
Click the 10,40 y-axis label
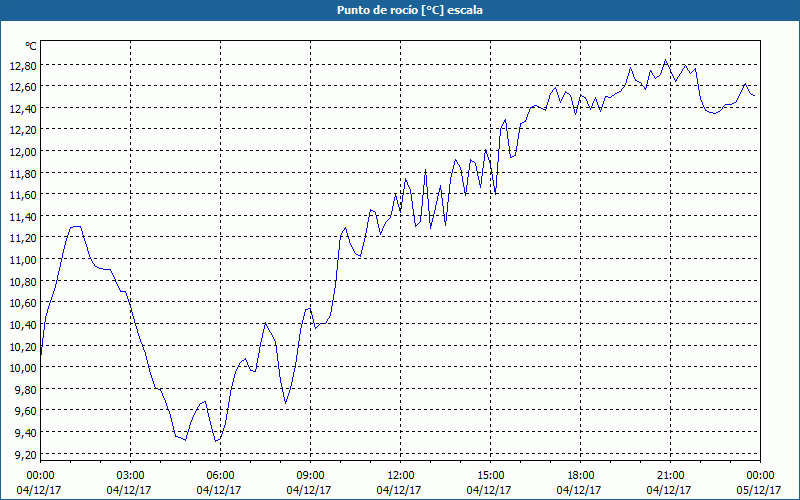pos(23,324)
